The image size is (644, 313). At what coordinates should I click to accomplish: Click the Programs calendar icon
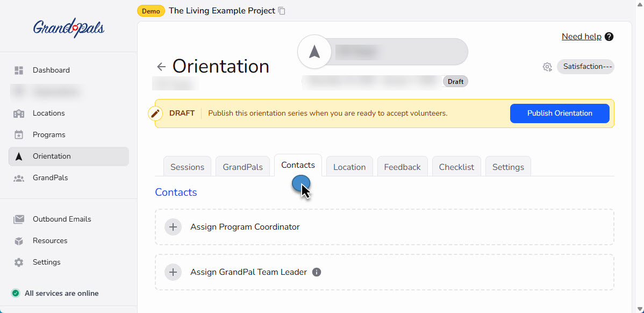tap(19, 135)
